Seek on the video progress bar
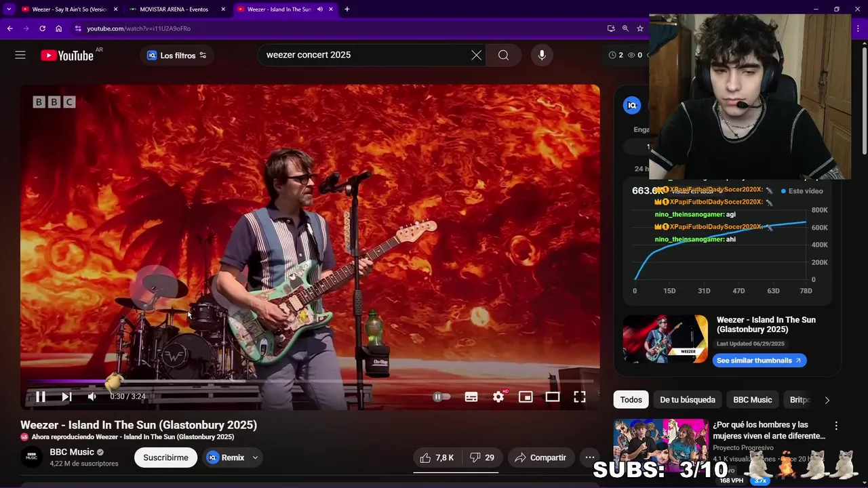Image resolution: width=868 pixels, height=488 pixels. click(310, 382)
